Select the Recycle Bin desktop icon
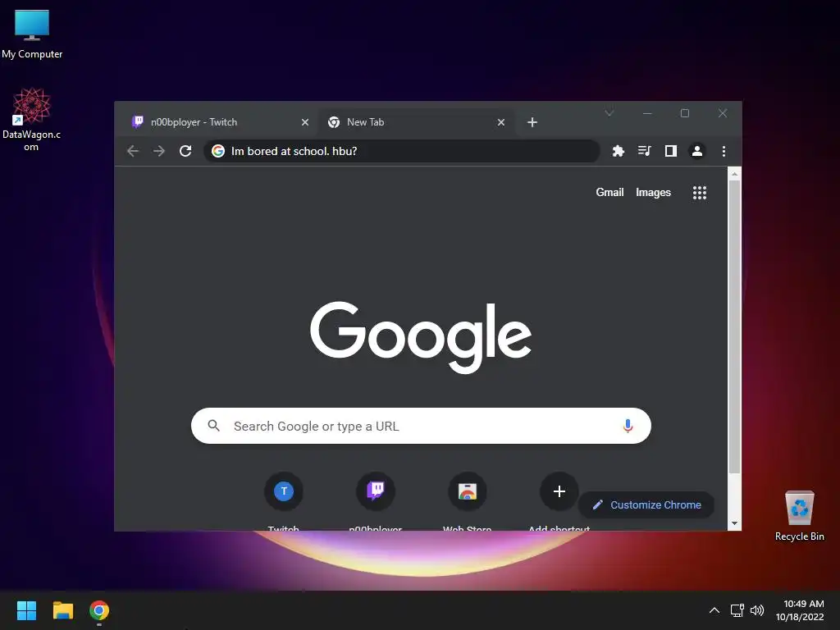840x630 pixels. pos(799,517)
